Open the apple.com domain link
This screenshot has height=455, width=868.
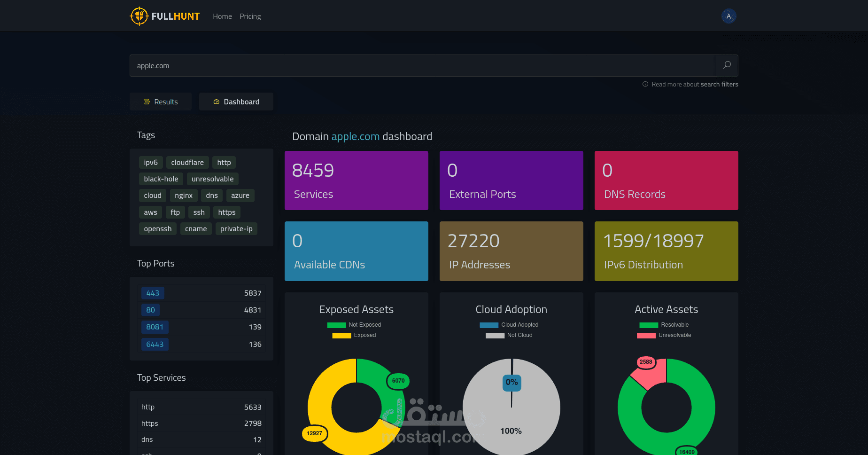click(x=356, y=136)
